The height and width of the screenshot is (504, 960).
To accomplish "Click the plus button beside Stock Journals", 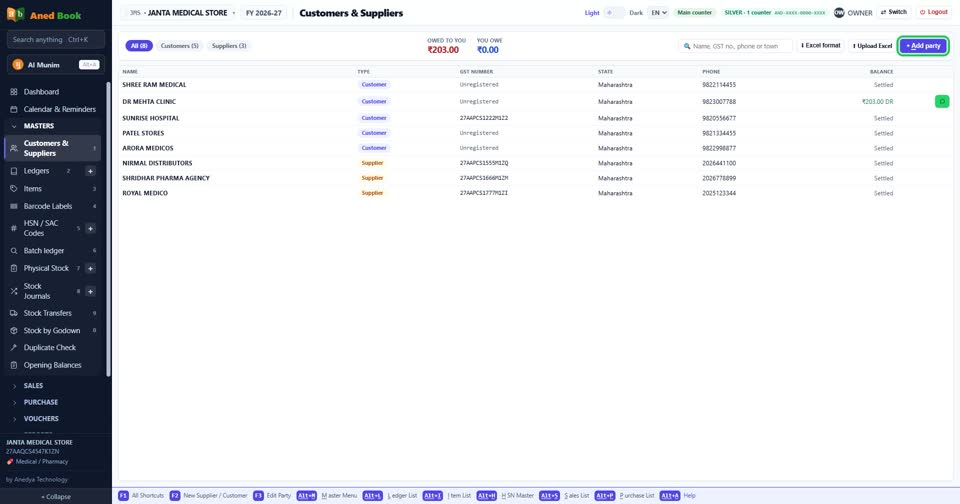I will tap(90, 291).
